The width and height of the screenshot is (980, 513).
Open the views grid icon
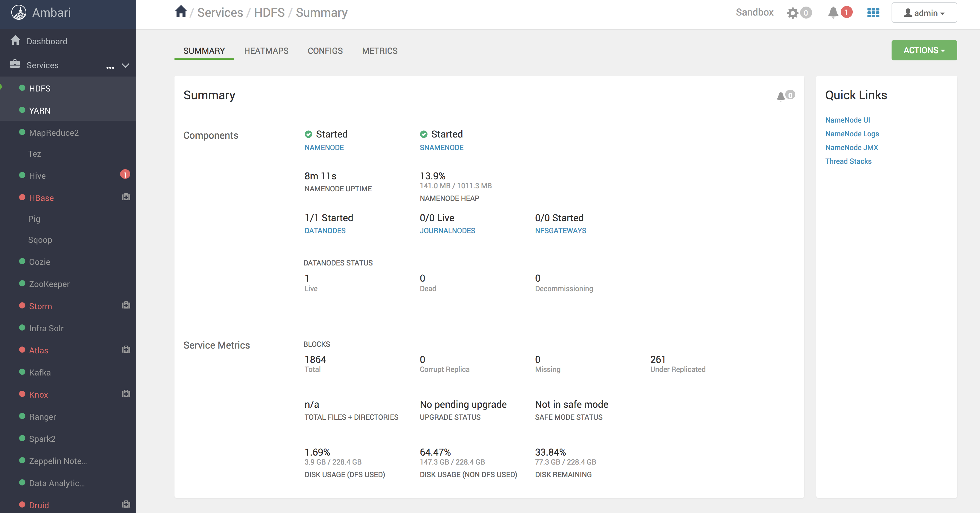873,13
